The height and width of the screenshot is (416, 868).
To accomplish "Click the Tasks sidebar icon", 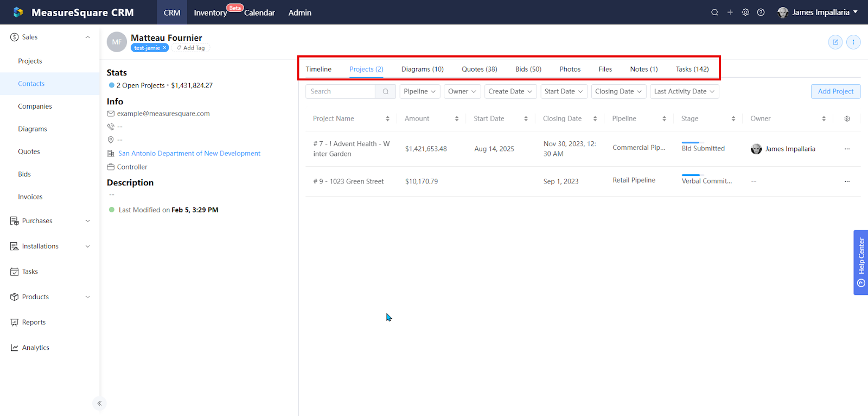I will tap(15, 272).
